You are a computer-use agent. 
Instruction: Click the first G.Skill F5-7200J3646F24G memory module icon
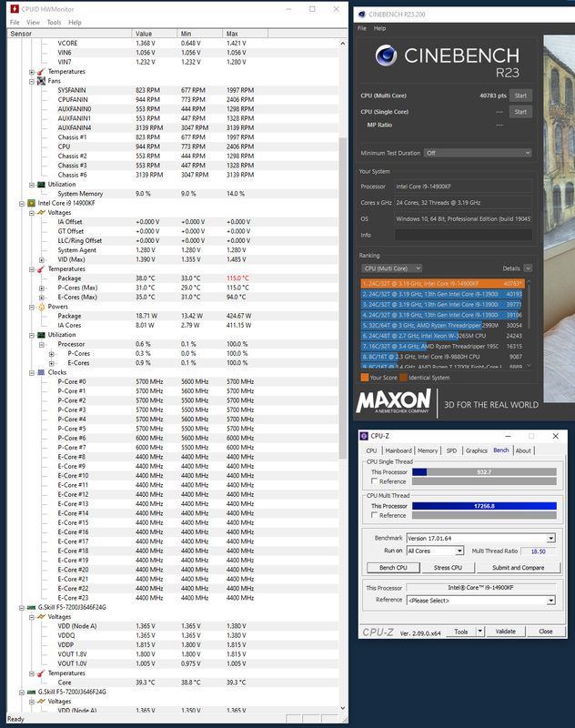click(31, 607)
